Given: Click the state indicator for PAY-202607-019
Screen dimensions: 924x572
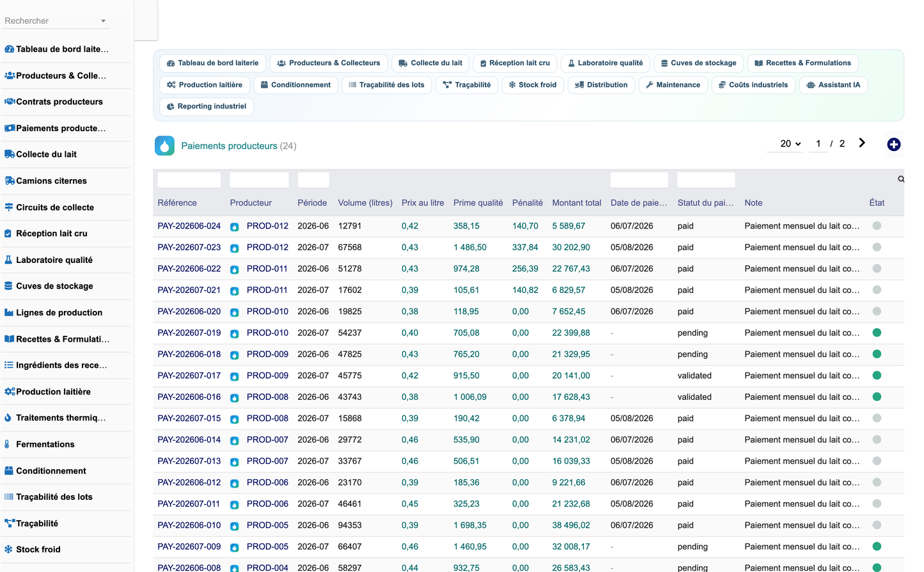Looking at the screenshot, I should click(x=877, y=333).
